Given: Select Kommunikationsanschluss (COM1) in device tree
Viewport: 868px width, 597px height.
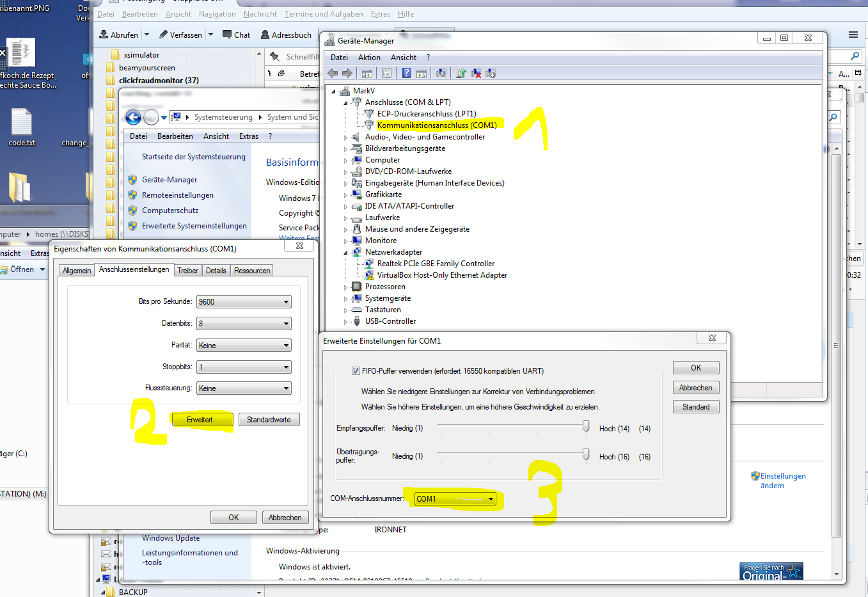Looking at the screenshot, I should pyautogui.click(x=436, y=125).
